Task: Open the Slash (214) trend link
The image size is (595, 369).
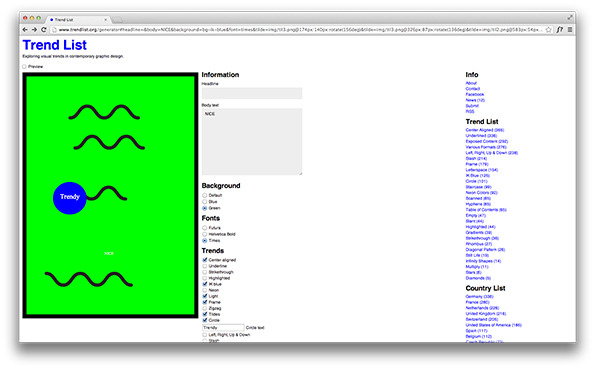Action: (476, 159)
